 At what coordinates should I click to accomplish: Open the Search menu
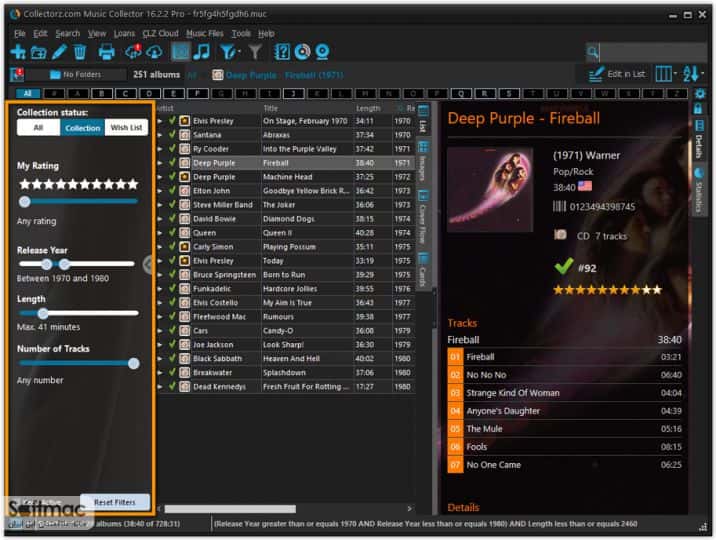(68, 33)
